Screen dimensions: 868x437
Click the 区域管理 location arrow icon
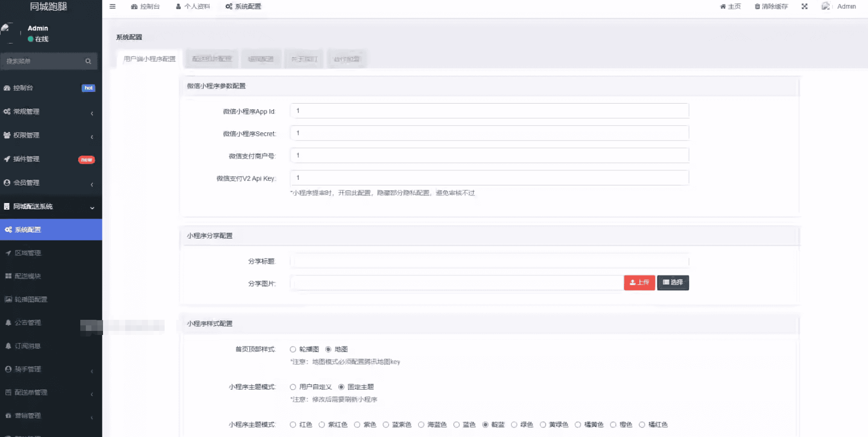click(x=8, y=253)
